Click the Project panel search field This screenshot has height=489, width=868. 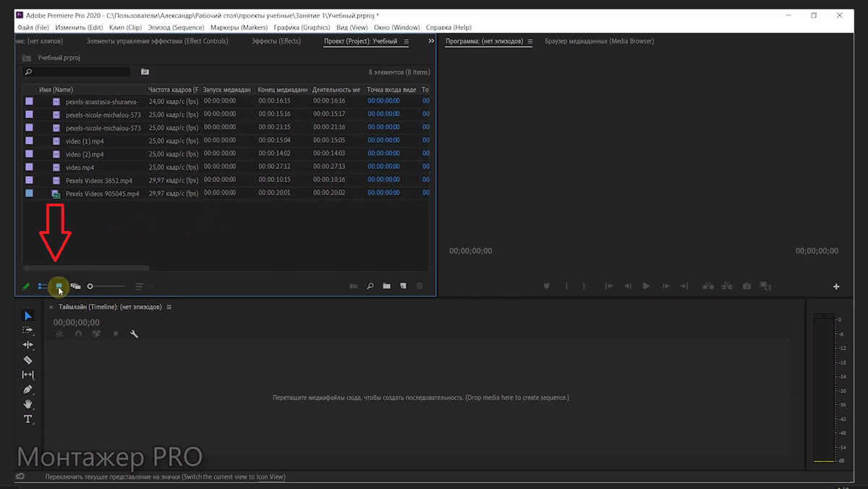pos(77,72)
